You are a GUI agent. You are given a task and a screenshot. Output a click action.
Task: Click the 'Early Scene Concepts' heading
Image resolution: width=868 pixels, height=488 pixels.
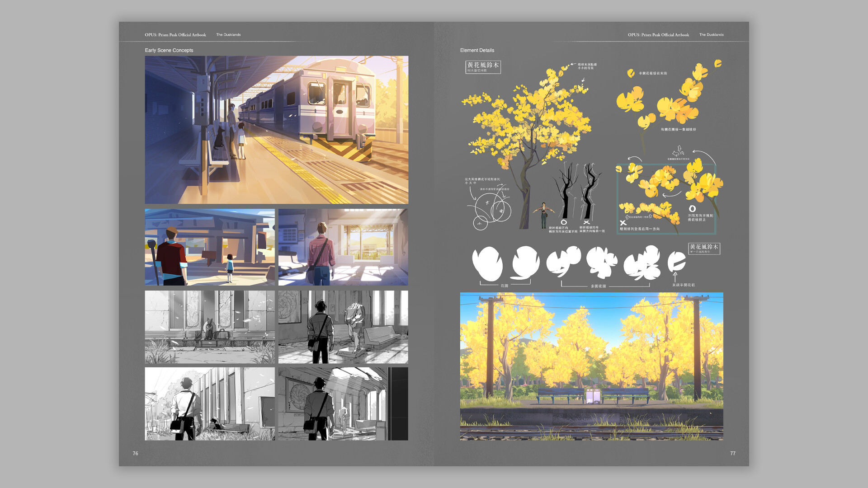[x=169, y=50]
